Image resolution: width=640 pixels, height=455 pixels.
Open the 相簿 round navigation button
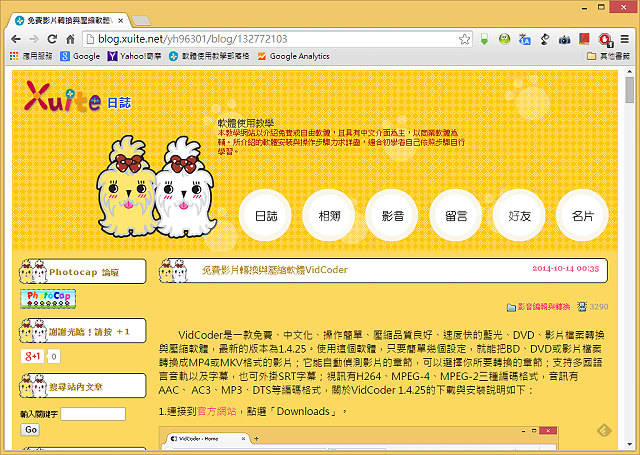[x=329, y=215]
